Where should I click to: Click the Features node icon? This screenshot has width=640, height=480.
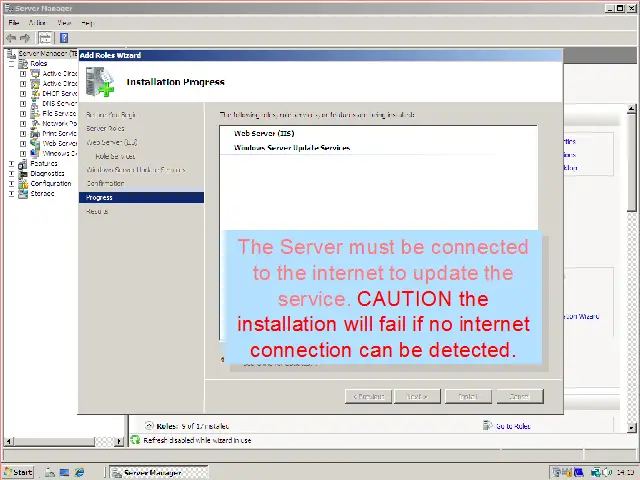click(x=23, y=164)
